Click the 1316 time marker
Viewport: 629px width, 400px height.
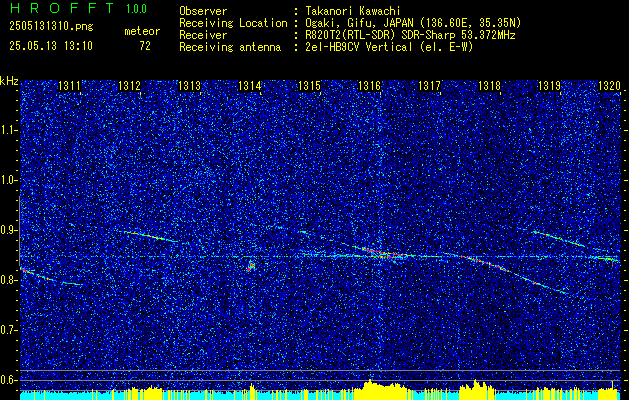coord(369,85)
